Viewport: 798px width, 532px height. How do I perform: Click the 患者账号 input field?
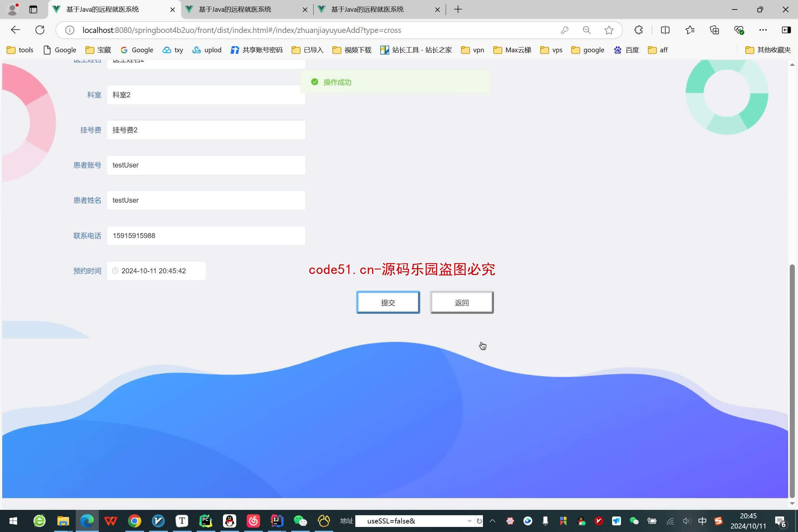(x=206, y=165)
